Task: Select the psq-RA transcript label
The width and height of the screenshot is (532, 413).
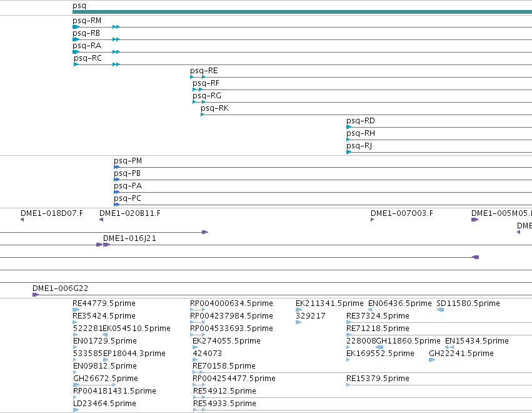Action: pos(87,46)
